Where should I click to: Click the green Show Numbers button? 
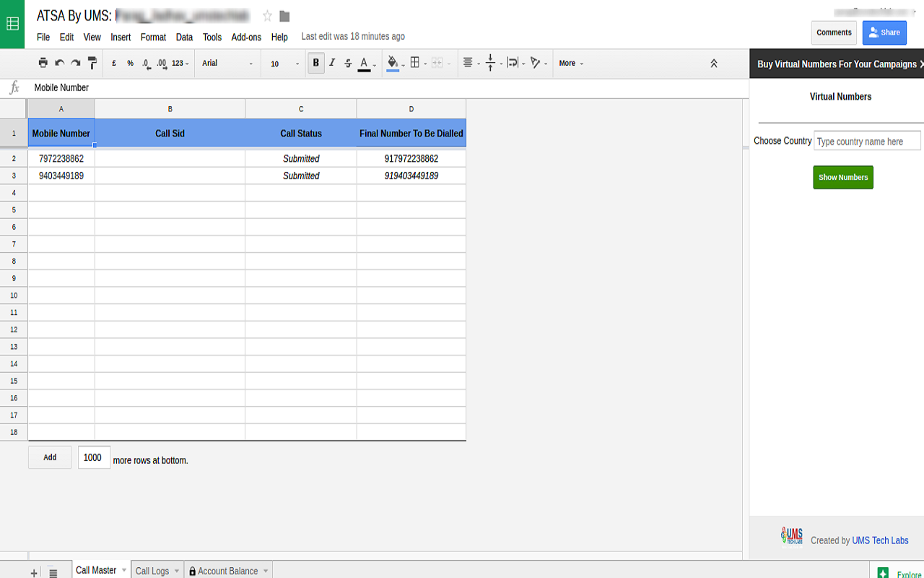coord(843,177)
